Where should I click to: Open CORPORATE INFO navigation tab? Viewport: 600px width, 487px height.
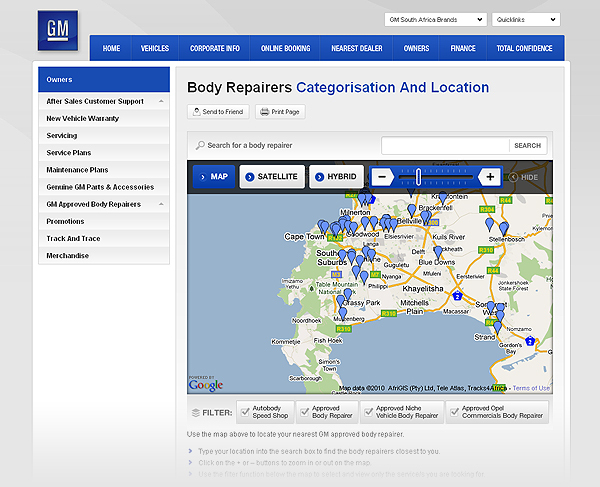pyautogui.click(x=215, y=48)
